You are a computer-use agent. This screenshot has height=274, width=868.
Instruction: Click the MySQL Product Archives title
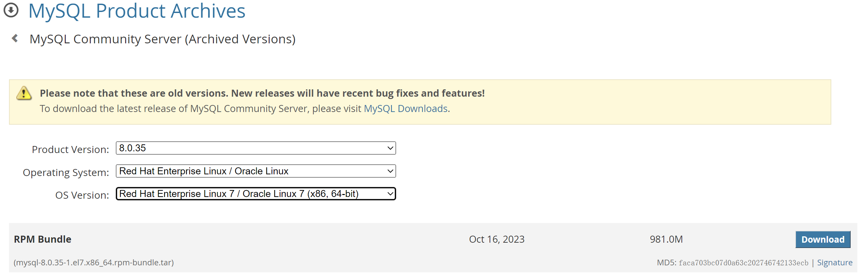(x=137, y=11)
